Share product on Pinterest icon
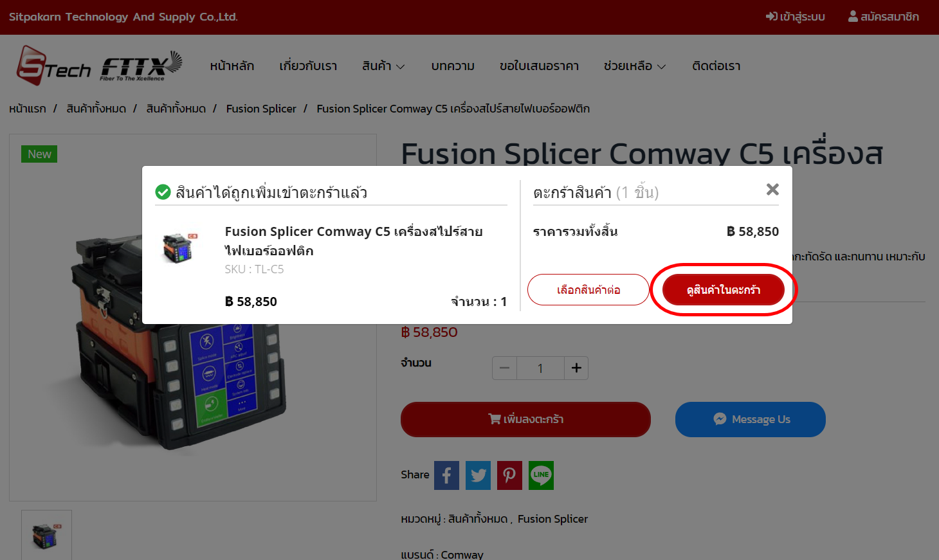Screen dimensions: 939x560 pyautogui.click(x=509, y=475)
